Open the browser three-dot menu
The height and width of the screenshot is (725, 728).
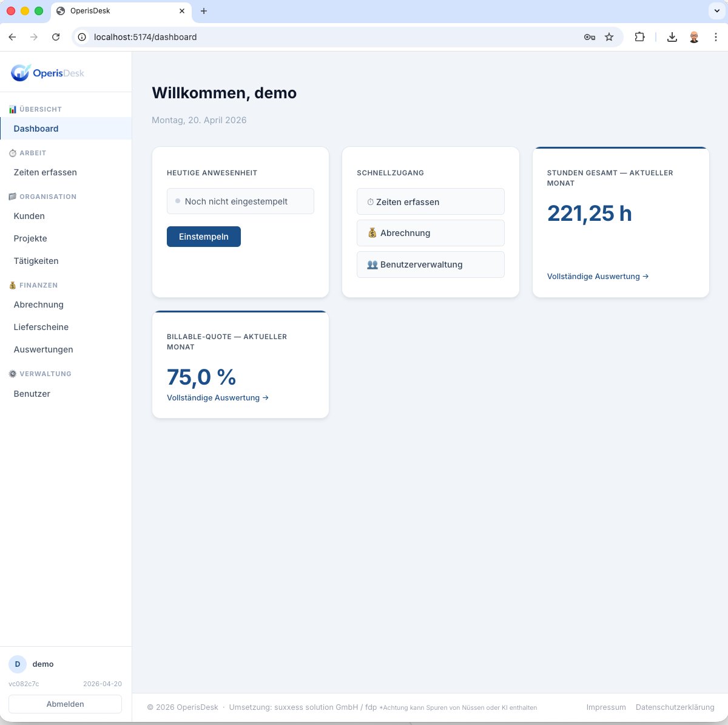tap(716, 37)
